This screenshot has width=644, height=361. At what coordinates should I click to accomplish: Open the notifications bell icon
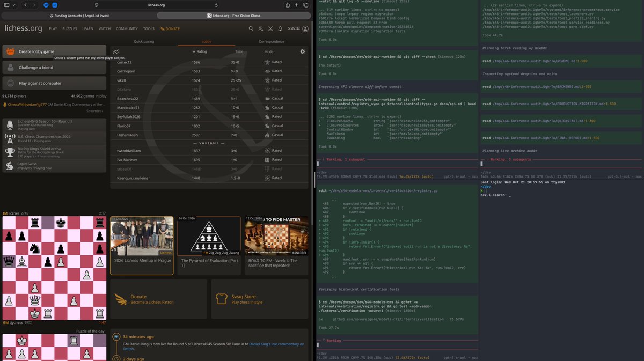click(280, 28)
